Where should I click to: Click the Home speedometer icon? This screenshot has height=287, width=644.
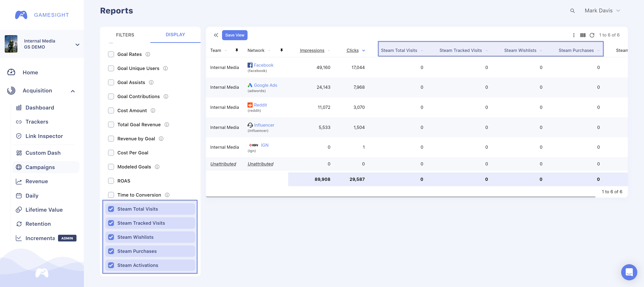pos(11,72)
